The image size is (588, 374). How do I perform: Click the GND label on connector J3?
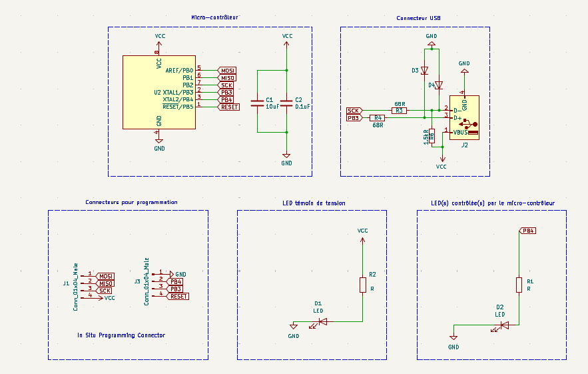pos(180,274)
